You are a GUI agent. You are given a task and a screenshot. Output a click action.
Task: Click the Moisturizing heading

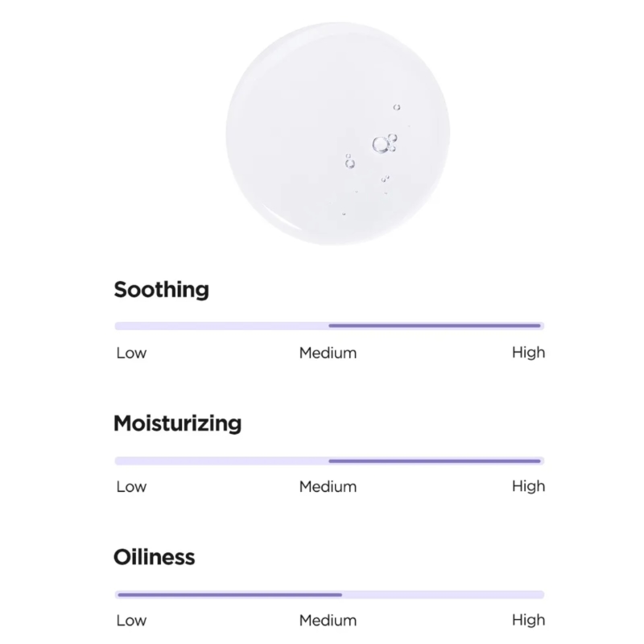177,423
